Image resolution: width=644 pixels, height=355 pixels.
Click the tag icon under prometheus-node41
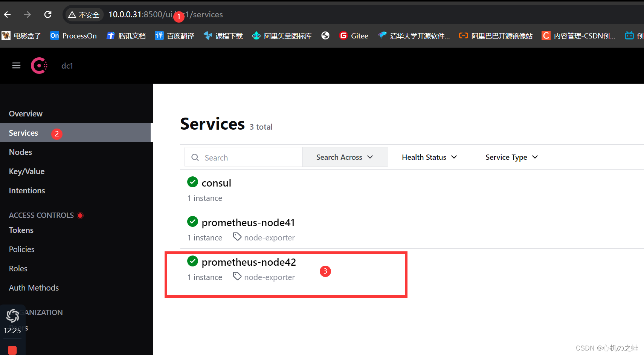pyautogui.click(x=237, y=237)
